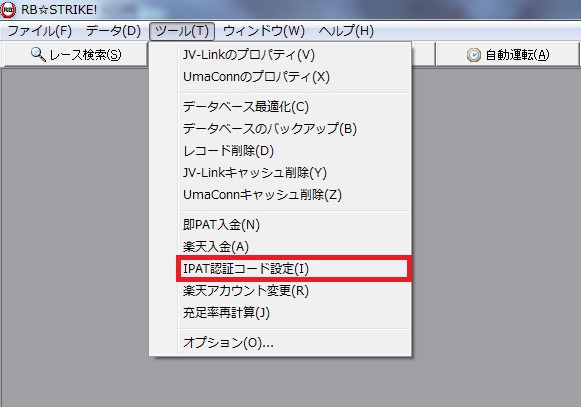Open the ファイル(F) menu
Screen dimensions: 581x407
tap(40, 31)
